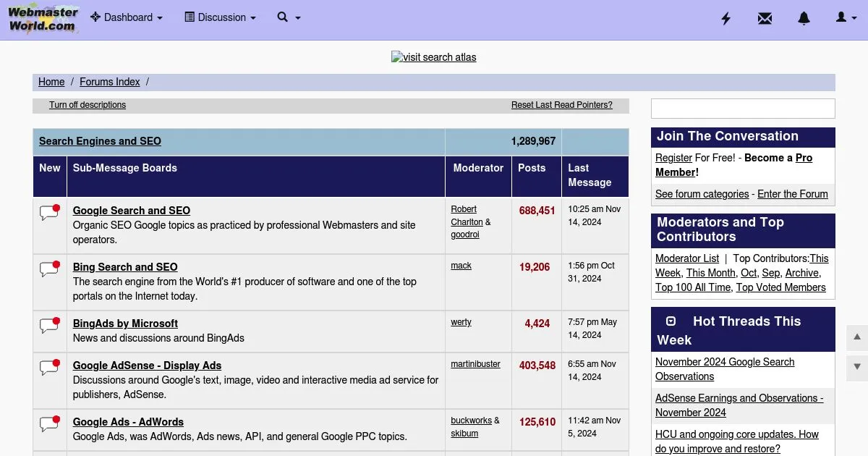868x456 pixels.
Task: Open HCU and ongoing core updates thread
Action: click(737, 442)
